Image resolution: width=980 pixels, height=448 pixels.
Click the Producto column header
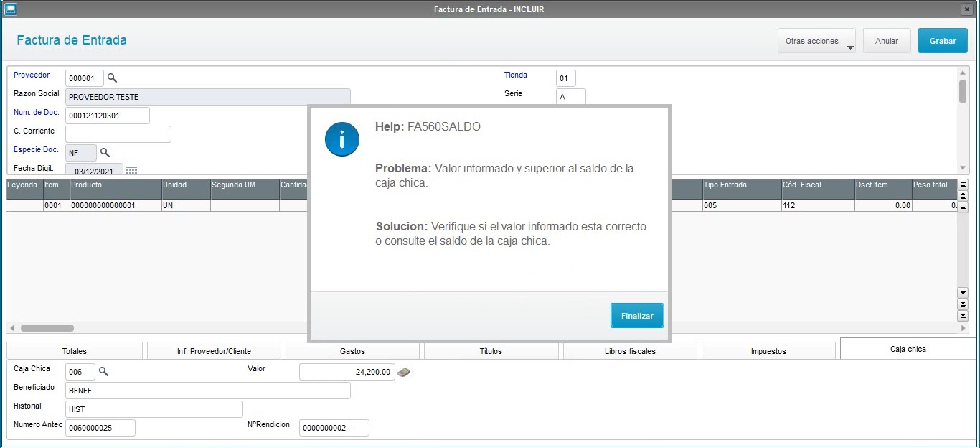point(116,189)
